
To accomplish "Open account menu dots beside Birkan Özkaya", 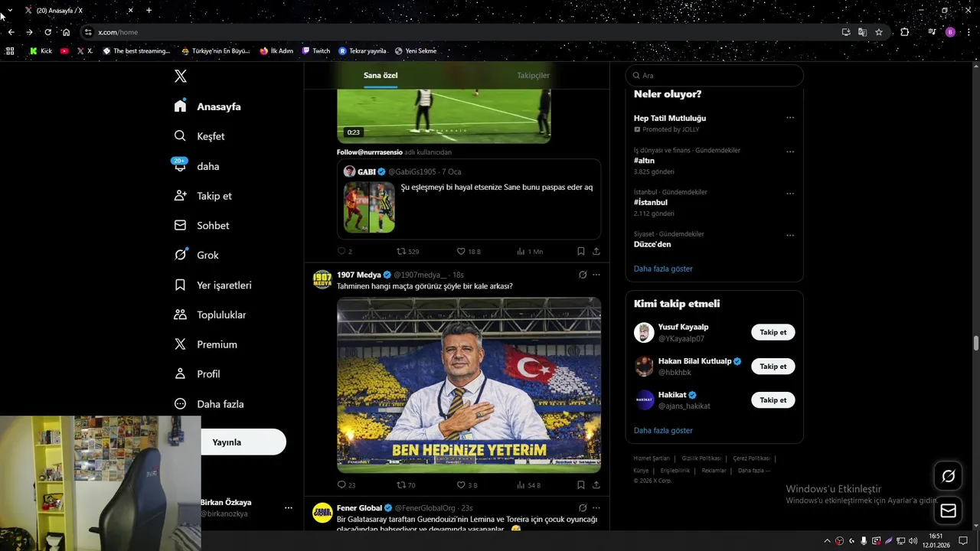I will 289,507.
